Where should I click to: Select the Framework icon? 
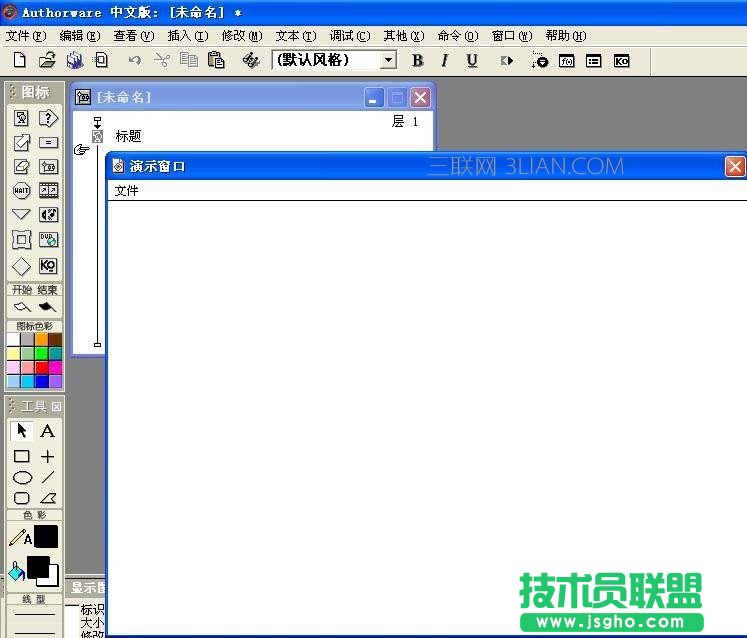pos(21,240)
